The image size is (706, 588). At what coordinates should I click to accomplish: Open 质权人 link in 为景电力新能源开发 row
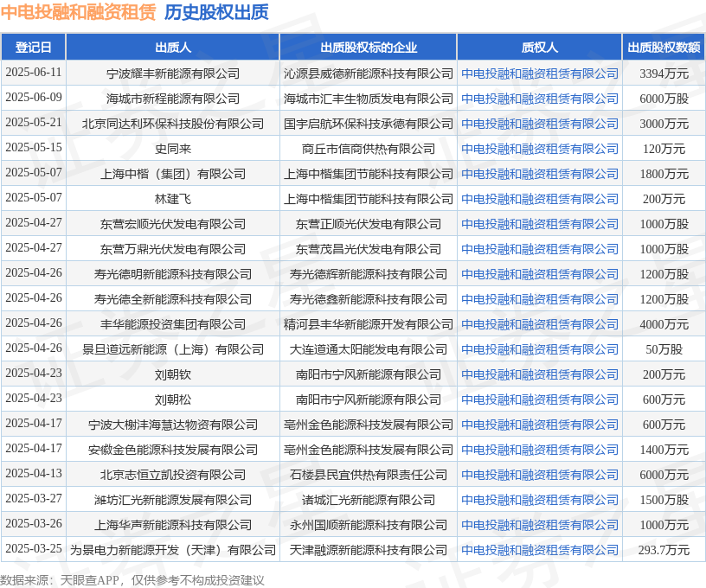(539, 550)
